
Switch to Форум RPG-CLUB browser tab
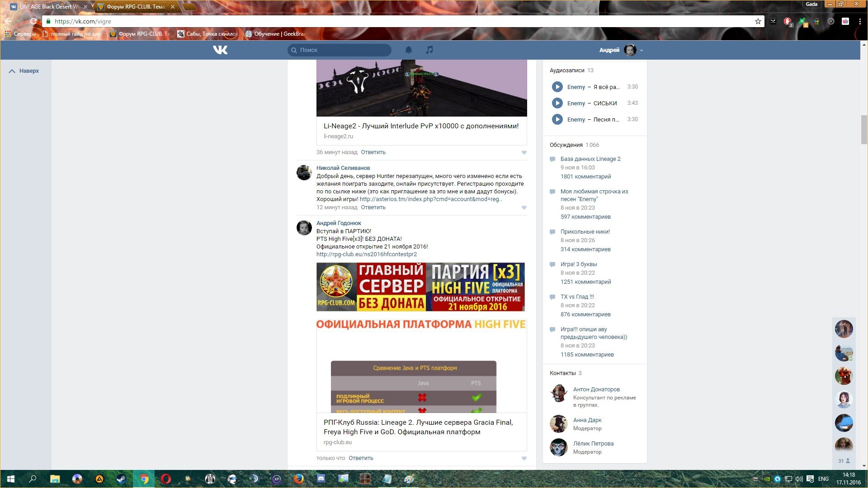pos(136,7)
